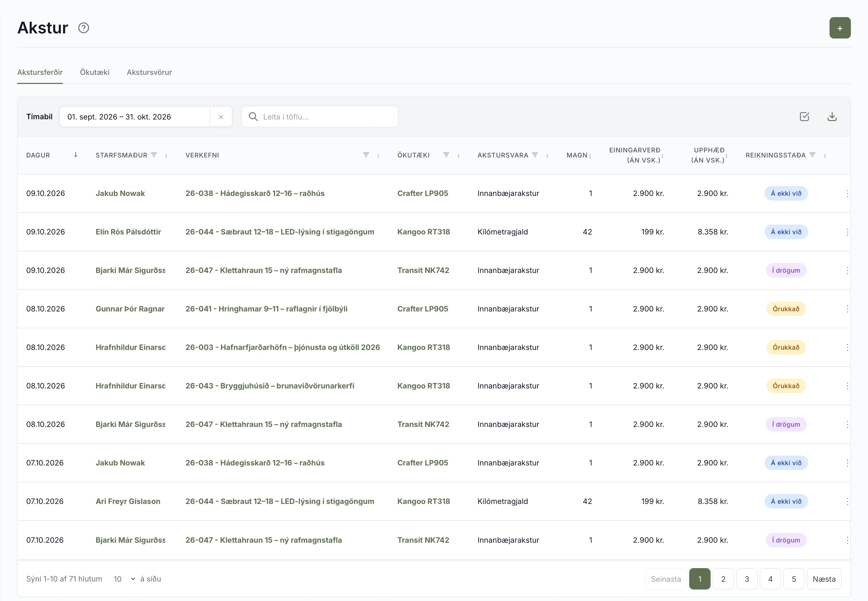The width and height of the screenshot is (868, 601).
Task: Sort by Dagur using the arrow
Action: [x=76, y=155]
